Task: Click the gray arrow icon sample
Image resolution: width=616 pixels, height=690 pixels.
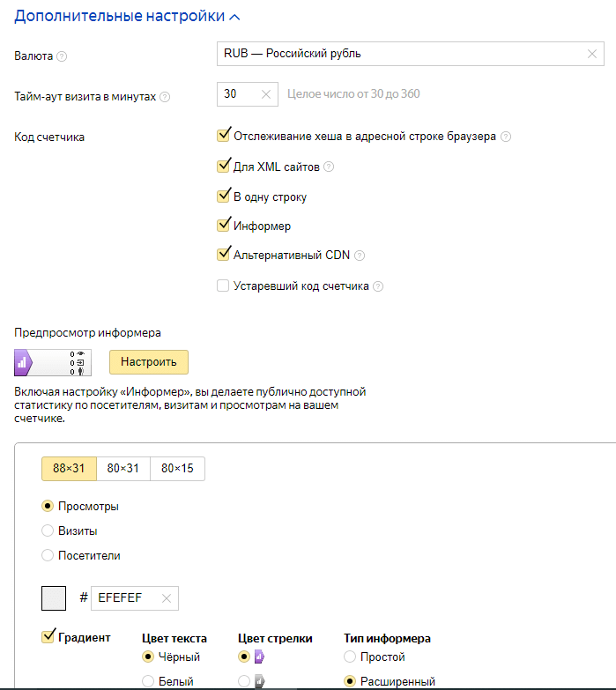Action: [259, 681]
